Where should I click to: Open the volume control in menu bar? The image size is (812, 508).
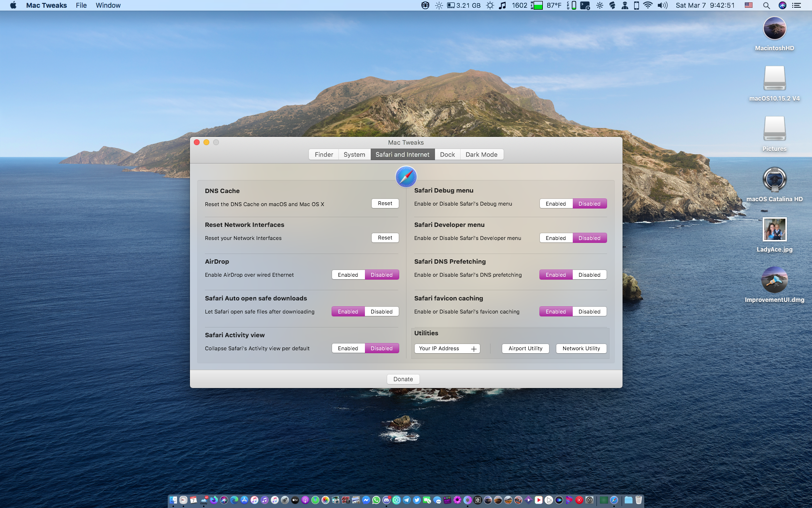pyautogui.click(x=662, y=5)
